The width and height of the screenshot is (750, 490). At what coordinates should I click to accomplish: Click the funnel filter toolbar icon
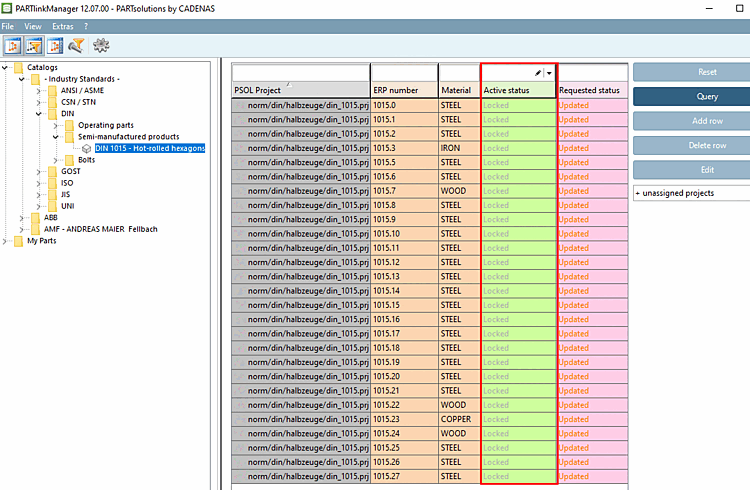pos(76,45)
